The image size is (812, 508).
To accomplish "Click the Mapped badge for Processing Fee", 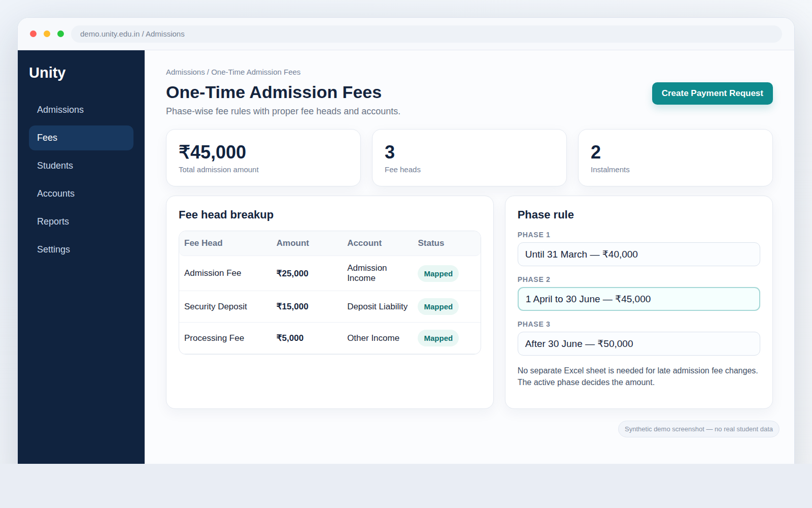I will click(438, 338).
